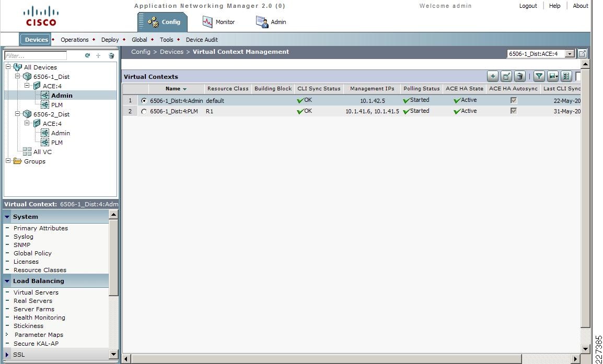This screenshot has height=364, width=603.
Task: Click the horizontal scrollbar right arrow
Action: [x=575, y=359]
